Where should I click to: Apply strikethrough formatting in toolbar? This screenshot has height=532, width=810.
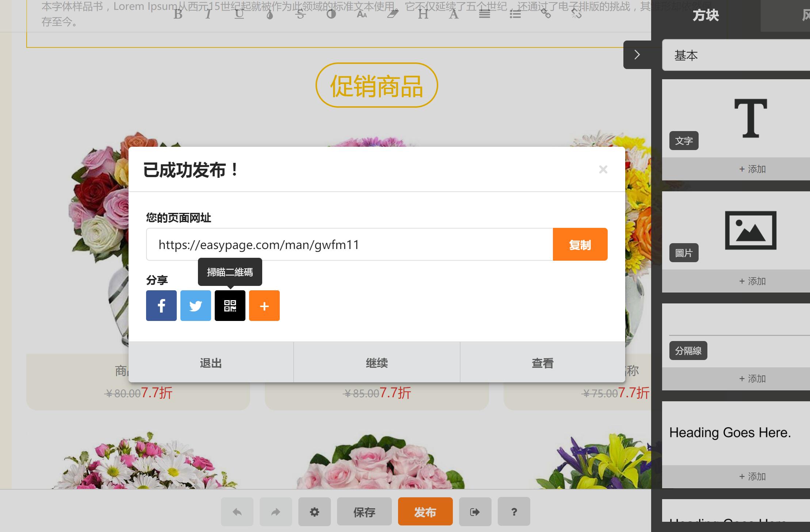[x=300, y=14]
